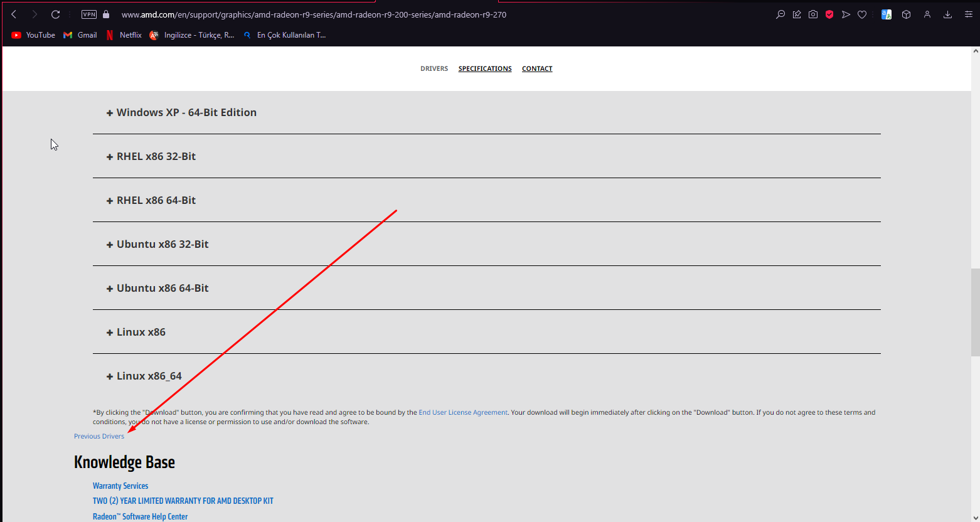Click the scrollbar up arrow
Viewport: 980px width, 522px height.
(x=975, y=51)
